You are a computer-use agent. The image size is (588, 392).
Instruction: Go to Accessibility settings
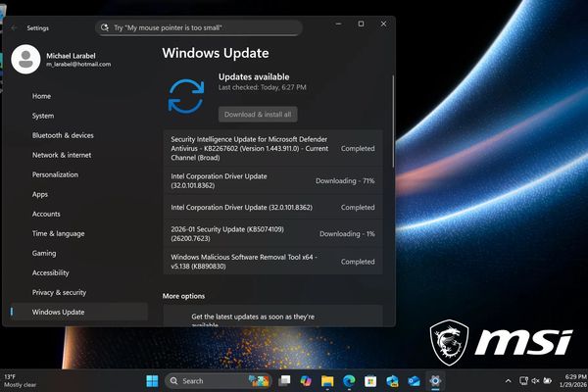coord(50,272)
